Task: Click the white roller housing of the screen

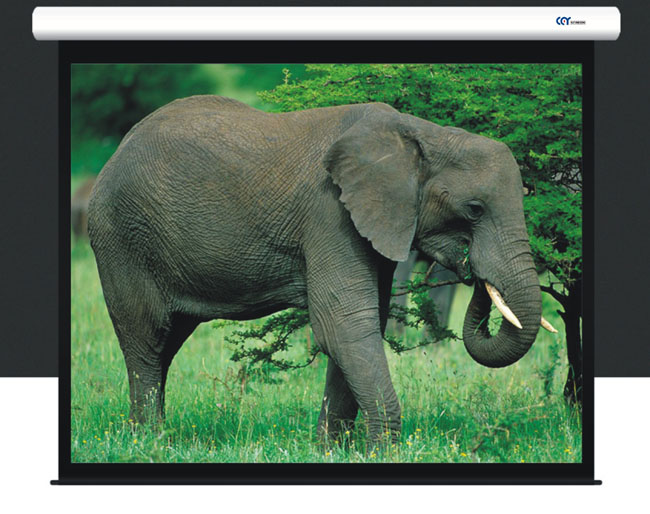Action: pos(300,23)
